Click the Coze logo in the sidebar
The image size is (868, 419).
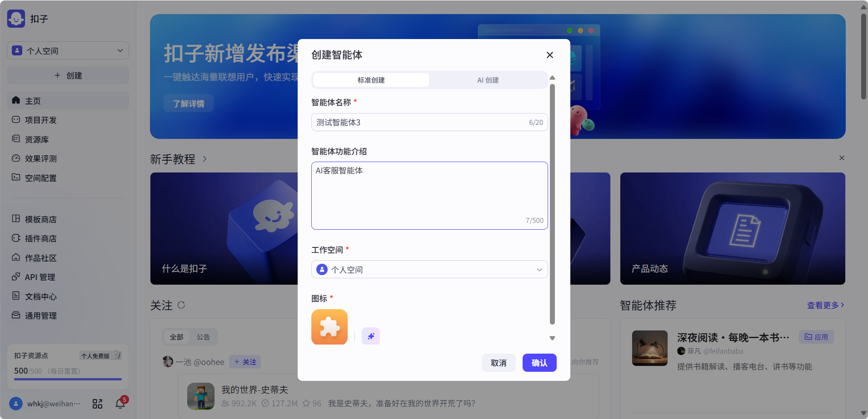point(16,19)
